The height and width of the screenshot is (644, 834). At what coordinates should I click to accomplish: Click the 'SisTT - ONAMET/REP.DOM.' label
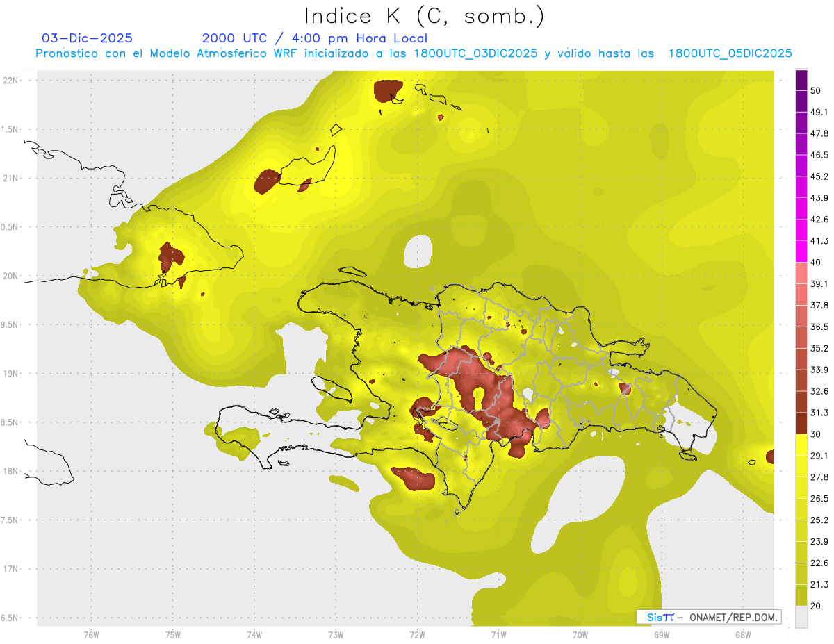[709, 617]
